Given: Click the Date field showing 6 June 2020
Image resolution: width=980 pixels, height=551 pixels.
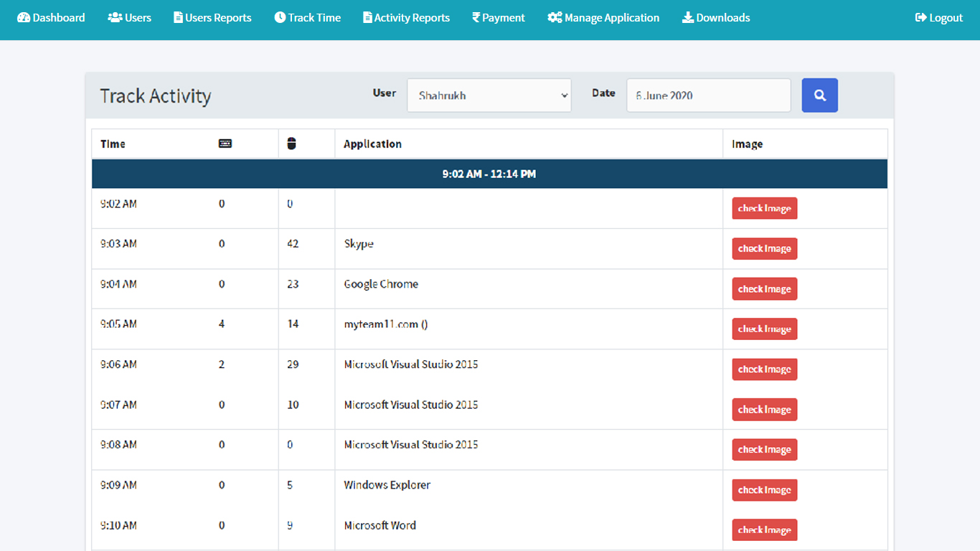Looking at the screenshot, I should (708, 95).
